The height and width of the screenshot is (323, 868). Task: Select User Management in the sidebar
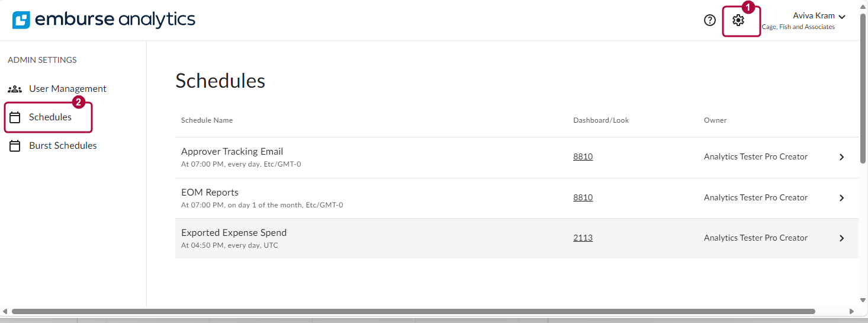pos(67,89)
